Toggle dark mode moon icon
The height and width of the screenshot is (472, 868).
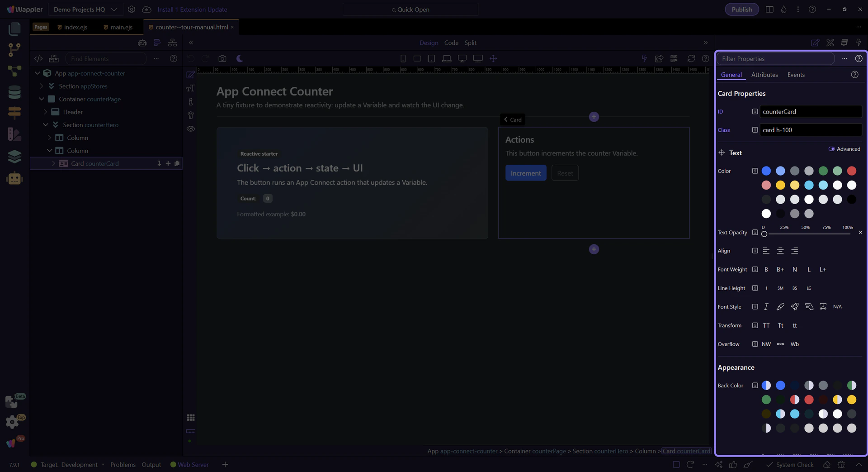(x=240, y=58)
